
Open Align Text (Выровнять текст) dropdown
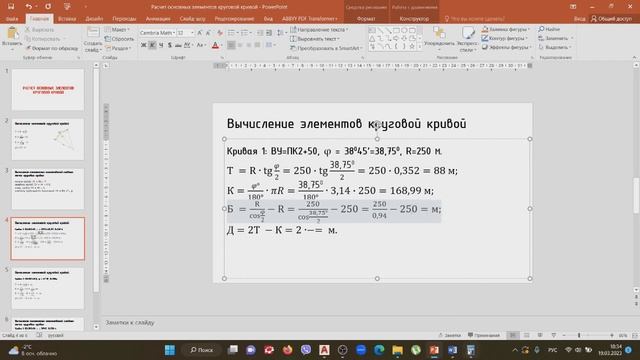315,39
